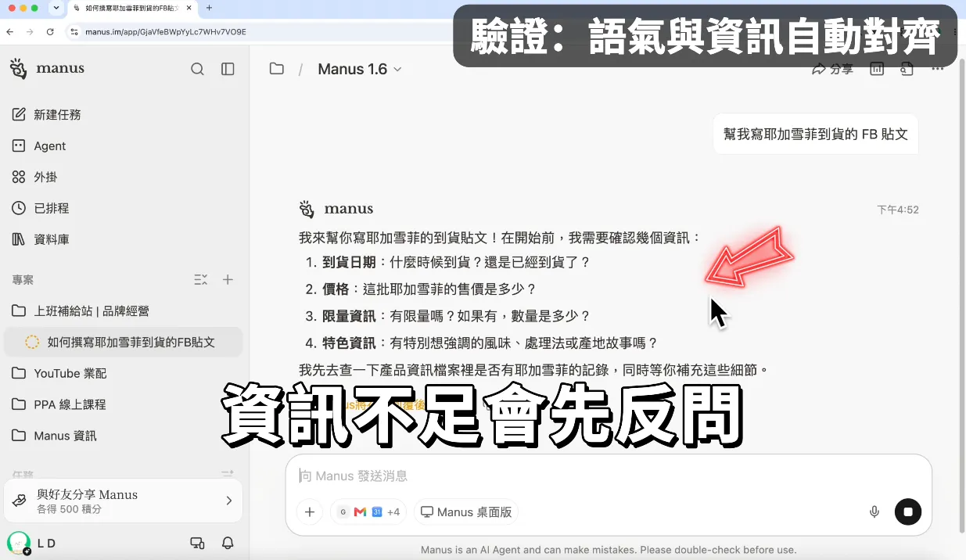Open the three-dot more menu
This screenshot has width=966, height=560.
point(938,70)
